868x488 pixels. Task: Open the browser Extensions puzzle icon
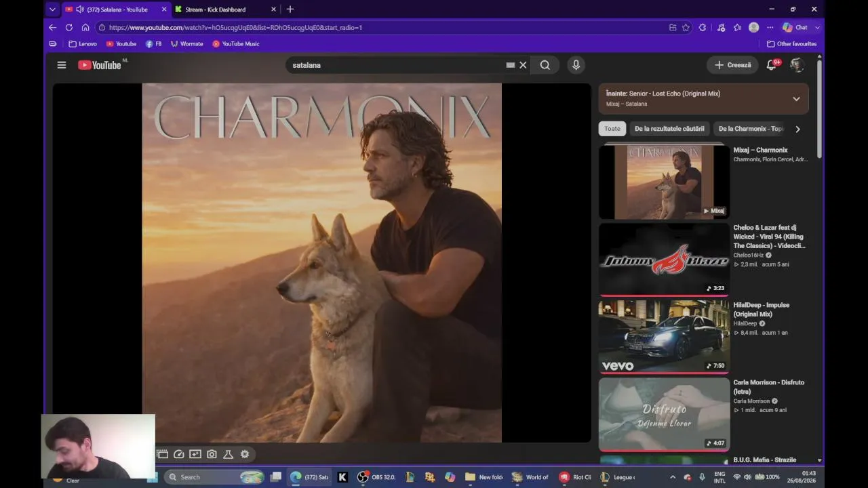point(703,28)
